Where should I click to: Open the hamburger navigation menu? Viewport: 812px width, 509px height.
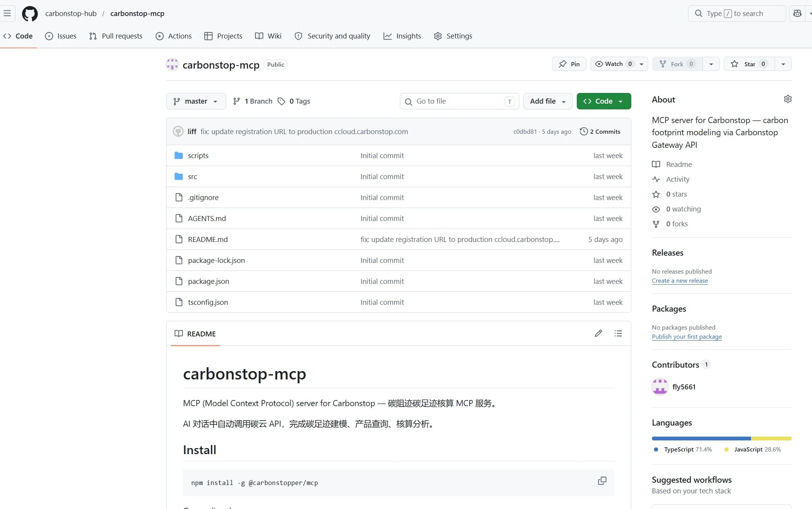click(x=7, y=13)
